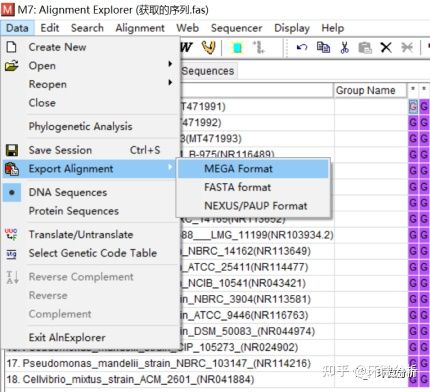
Task: Click the Paste clipboard icon
Action: [x=365, y=48]
